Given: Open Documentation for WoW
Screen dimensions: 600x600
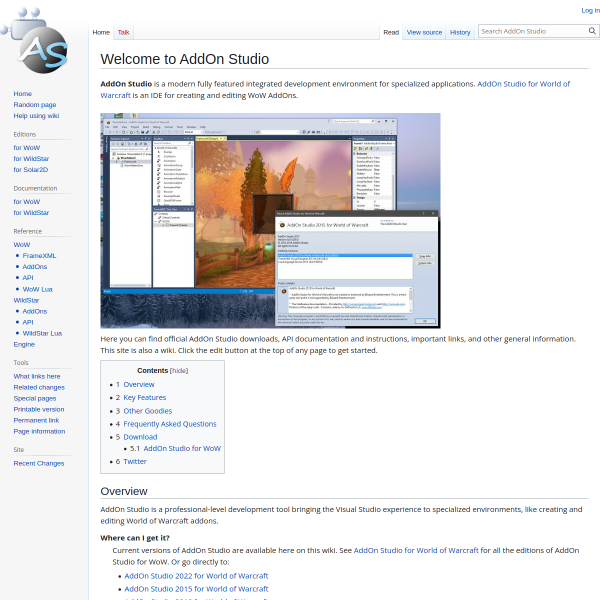Looking at the screenshot, I should click(27, 202).
